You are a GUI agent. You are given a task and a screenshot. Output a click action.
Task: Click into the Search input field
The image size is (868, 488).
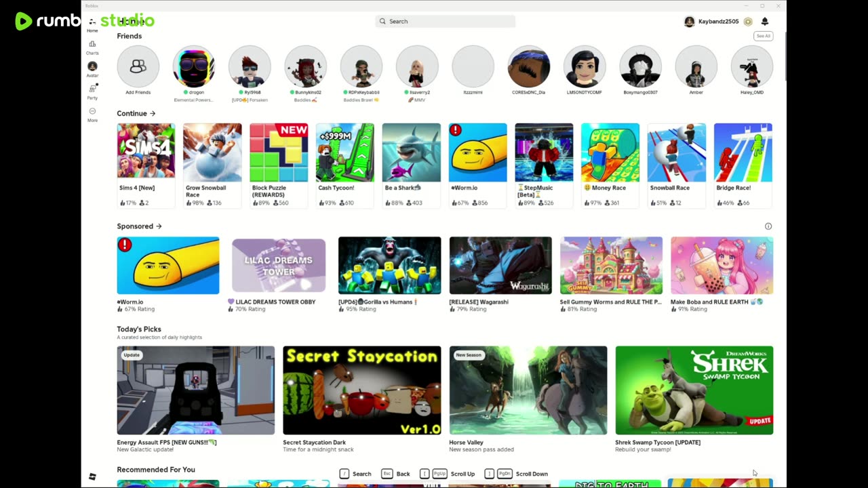pos(445,22)
